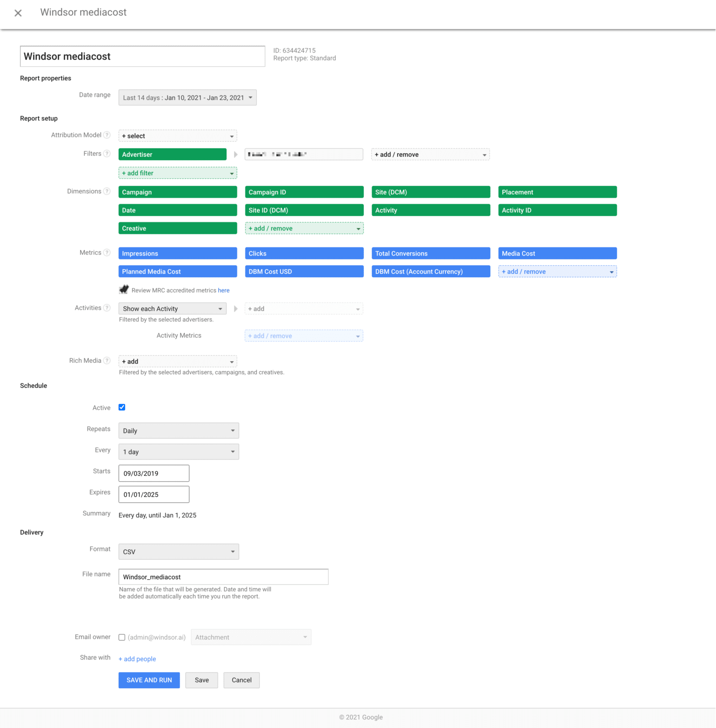Click the Cancel button
Image resolution: width=716 pixels, height=728 pixels.
241,680
